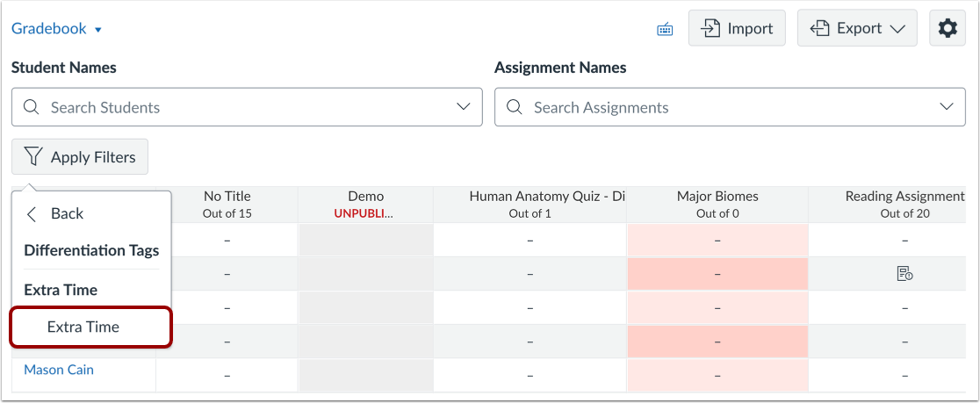980x403 pixels.
Task: Click the Back chevron arrow
Action: pyautogui.click(x=32, y=213)
